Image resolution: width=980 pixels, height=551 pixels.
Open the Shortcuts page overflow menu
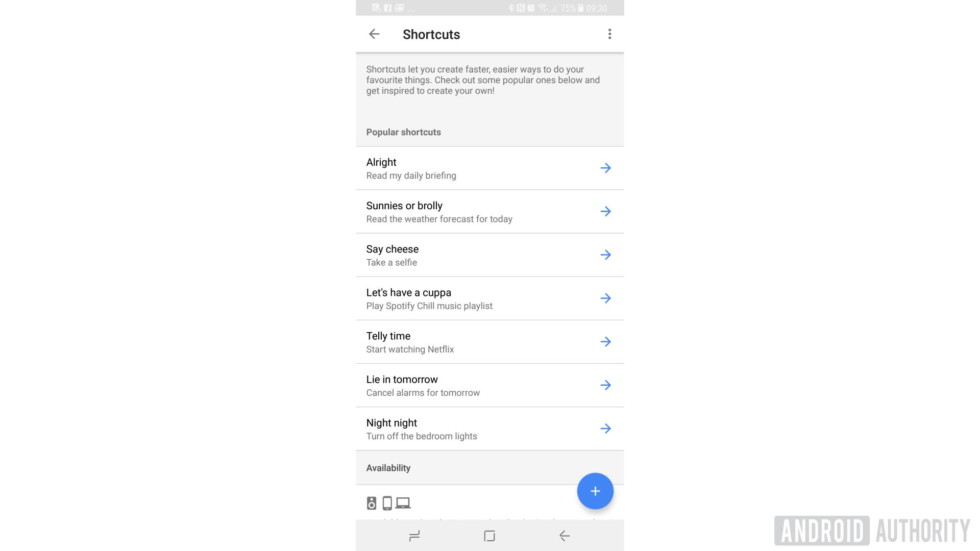click(608, 34)
